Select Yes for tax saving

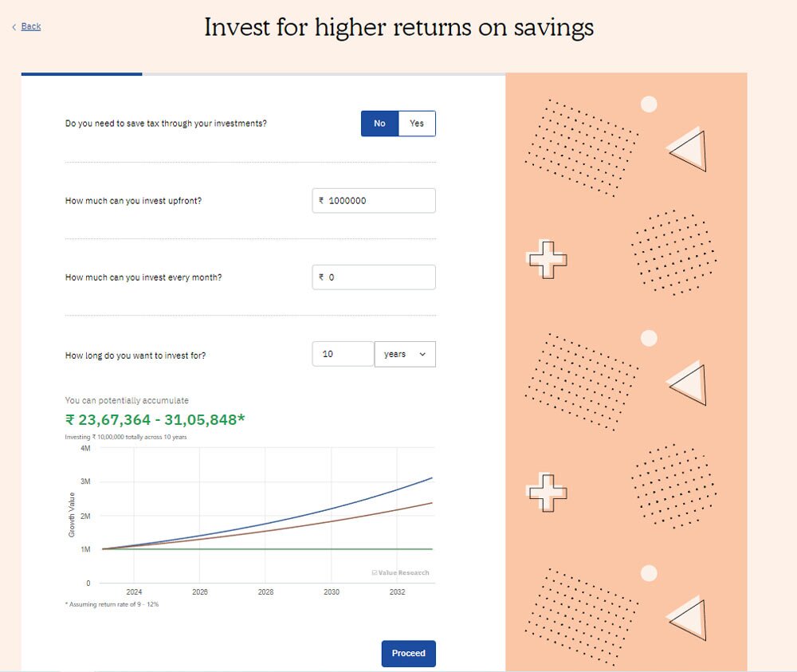tap(417, 124)
